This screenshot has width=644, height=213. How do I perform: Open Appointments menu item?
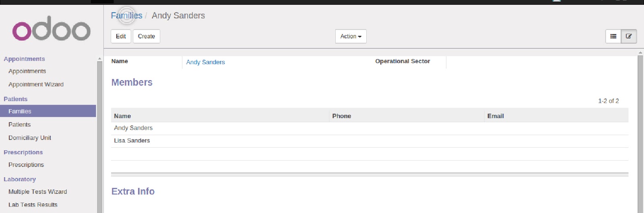pyautogui.click(x=27, y=71)
